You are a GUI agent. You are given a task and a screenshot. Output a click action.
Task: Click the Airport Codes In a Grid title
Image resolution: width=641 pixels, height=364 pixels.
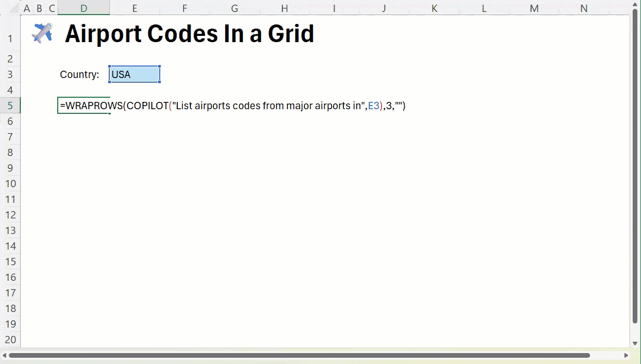(x=189, y=34)
